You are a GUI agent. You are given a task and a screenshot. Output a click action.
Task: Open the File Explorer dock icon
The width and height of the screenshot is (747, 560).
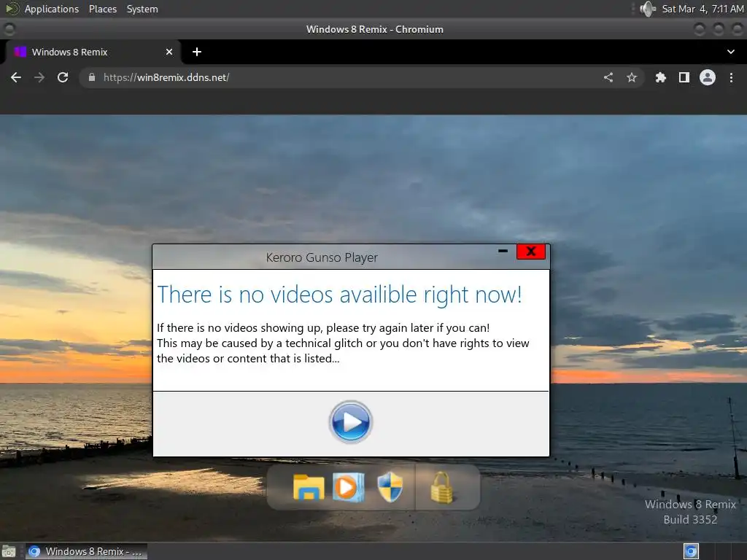tap(309, 487)
